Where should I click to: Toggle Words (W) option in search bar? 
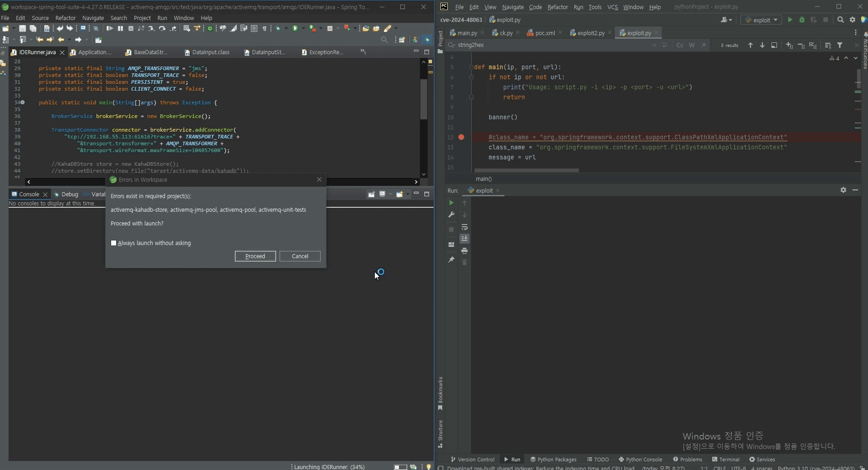[x=692, y=45]
